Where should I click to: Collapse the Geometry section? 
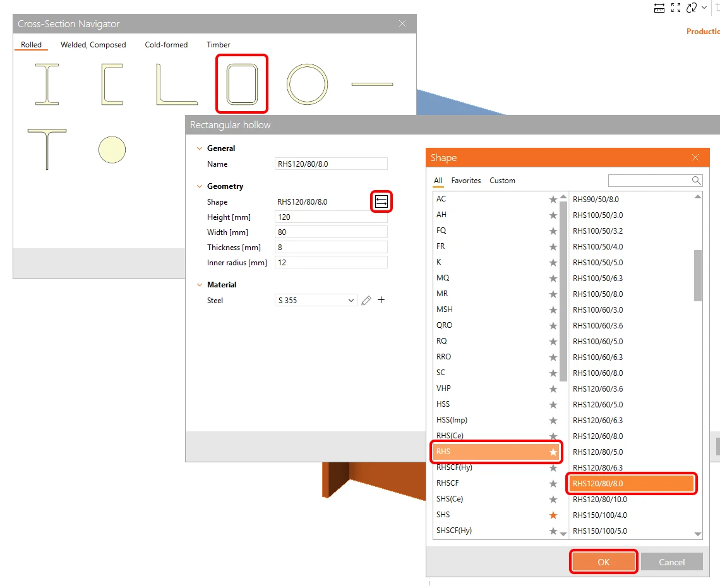(x=200, y=186)
